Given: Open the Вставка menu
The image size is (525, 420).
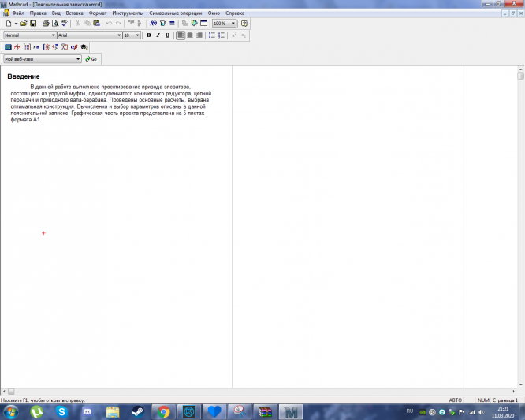Looking at the screenshot, I should [x=74, y=13].
